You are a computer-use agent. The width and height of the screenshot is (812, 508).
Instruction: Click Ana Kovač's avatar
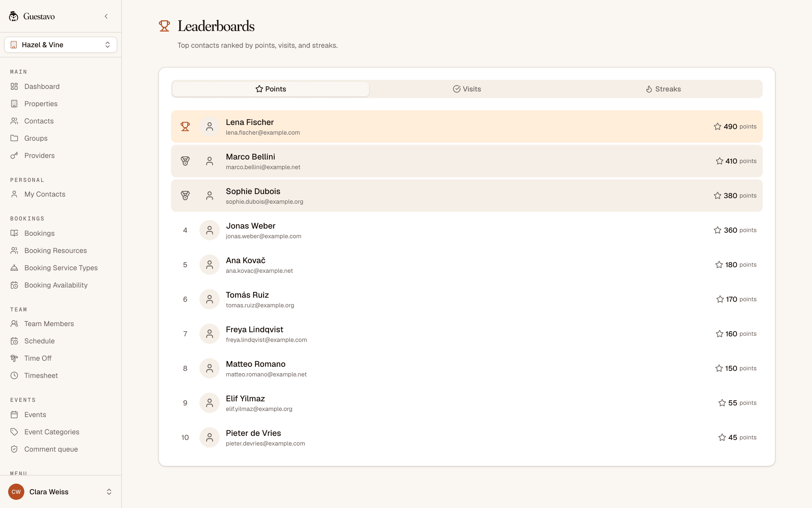pos(209,265)
